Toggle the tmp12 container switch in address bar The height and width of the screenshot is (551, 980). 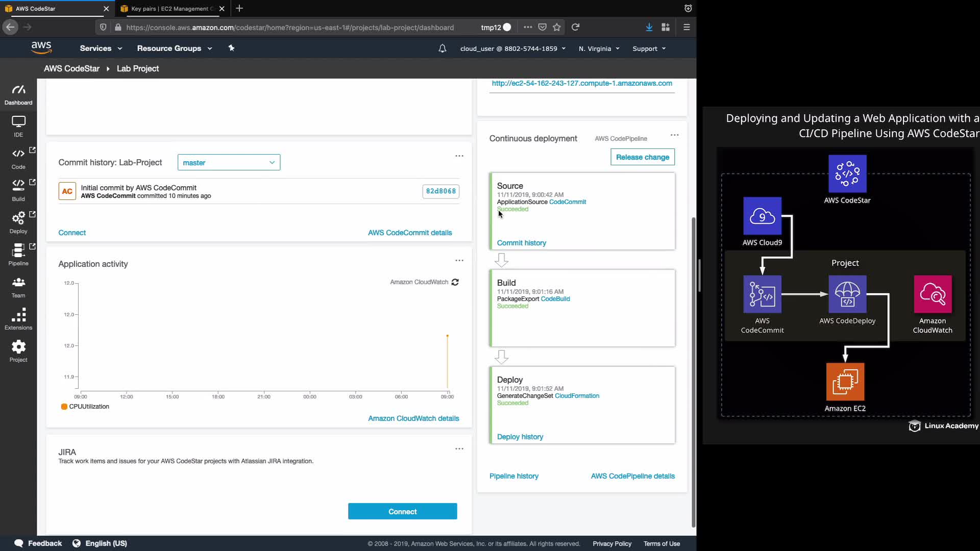tap(506, 28)
